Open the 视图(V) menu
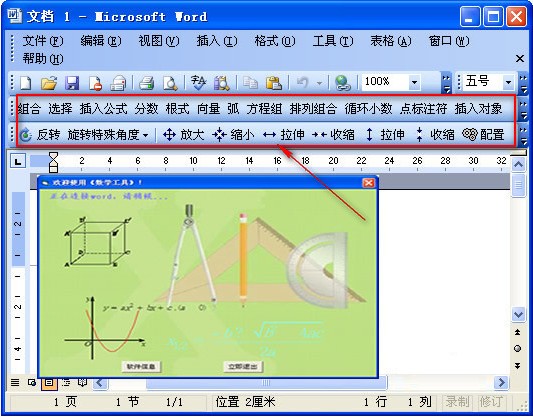 pos(159,41)
